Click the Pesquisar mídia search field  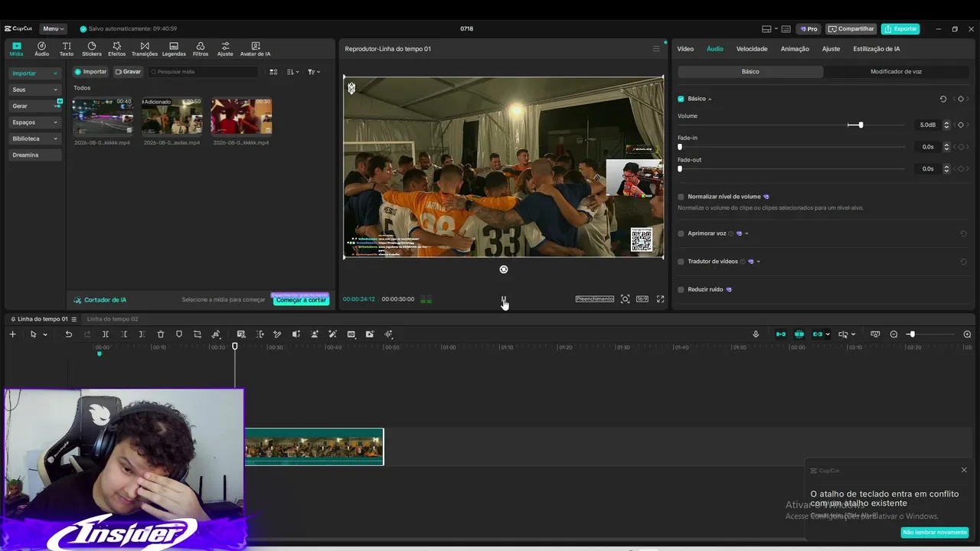point(204,72)
